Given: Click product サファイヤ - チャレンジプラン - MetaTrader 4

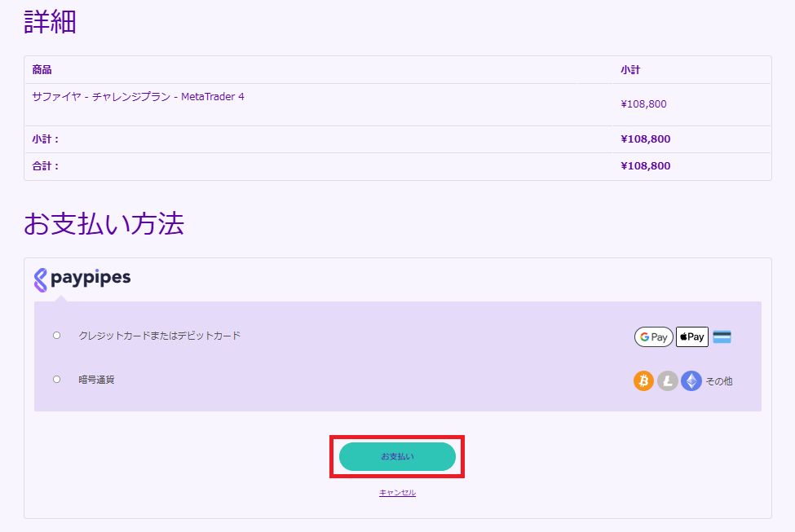Looking at the screenshot, I should tap(138, 97).
